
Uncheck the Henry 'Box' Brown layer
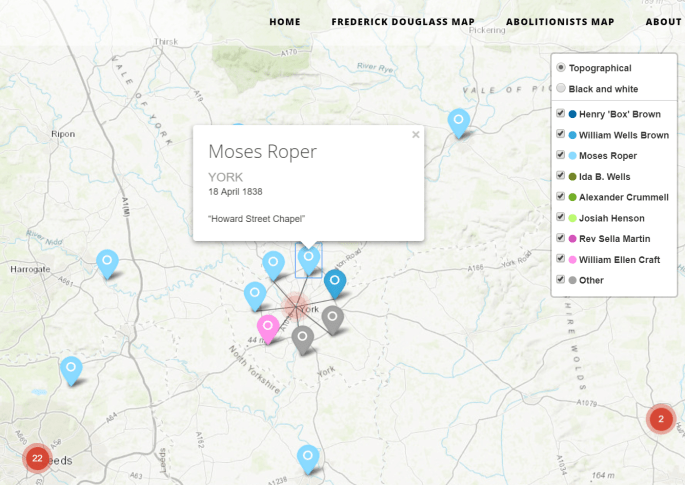(561, 114)
